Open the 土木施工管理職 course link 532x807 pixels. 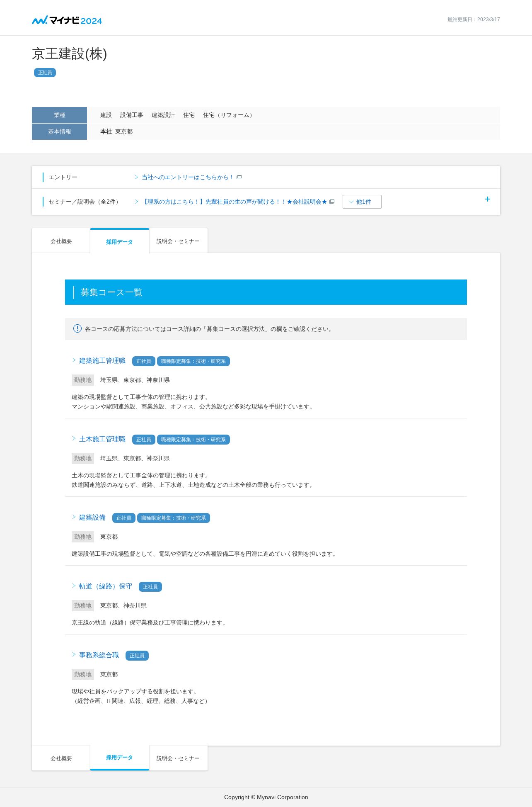[102, 439]
